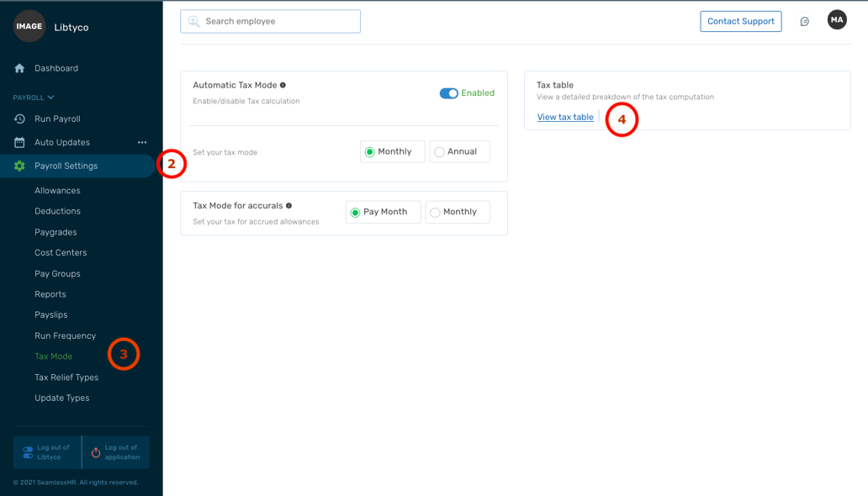Open the Auto Updates three-dot menu
Image resolution: width=868 pixels, height=496 pixels.
tap(142, 142)
